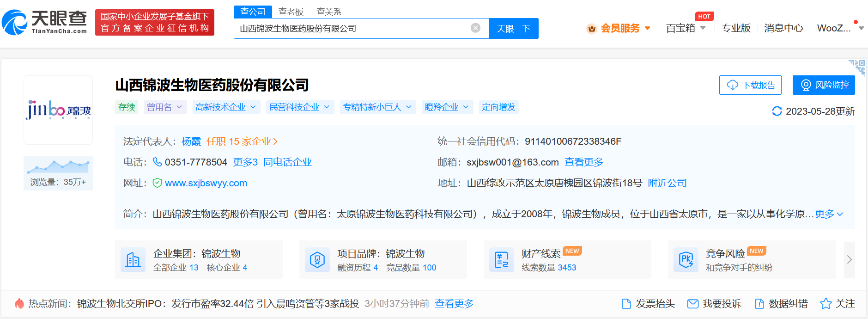The width and height of the screenshot is (868, 319).
Task: Click the 项目品牌 badge icon
Action: point(317,260)
